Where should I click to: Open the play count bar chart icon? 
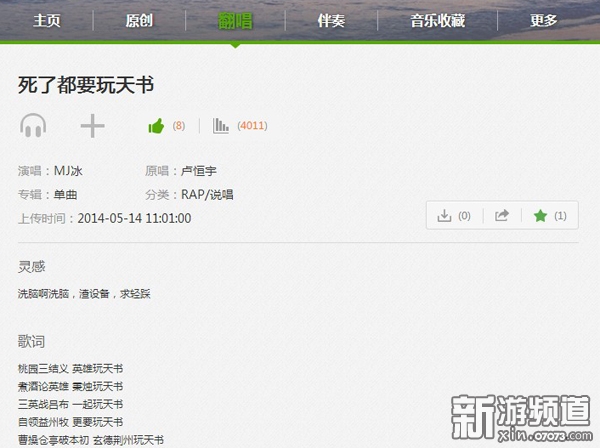coord(221,126)
